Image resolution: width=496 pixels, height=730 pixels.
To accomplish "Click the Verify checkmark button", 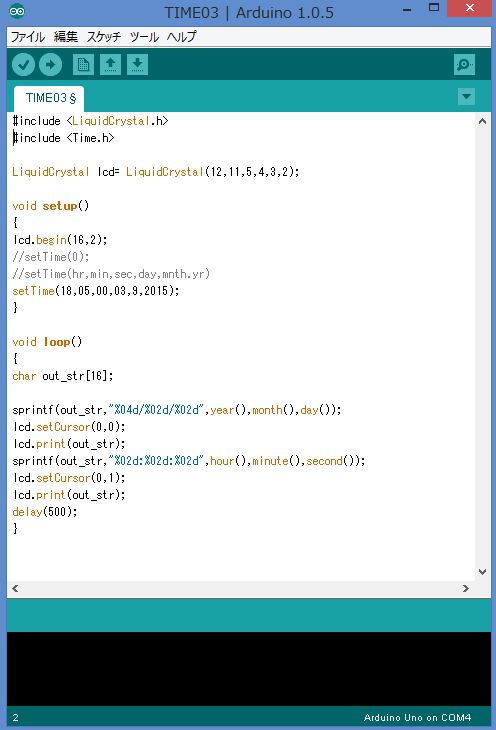I will click(x=23, y=65).
